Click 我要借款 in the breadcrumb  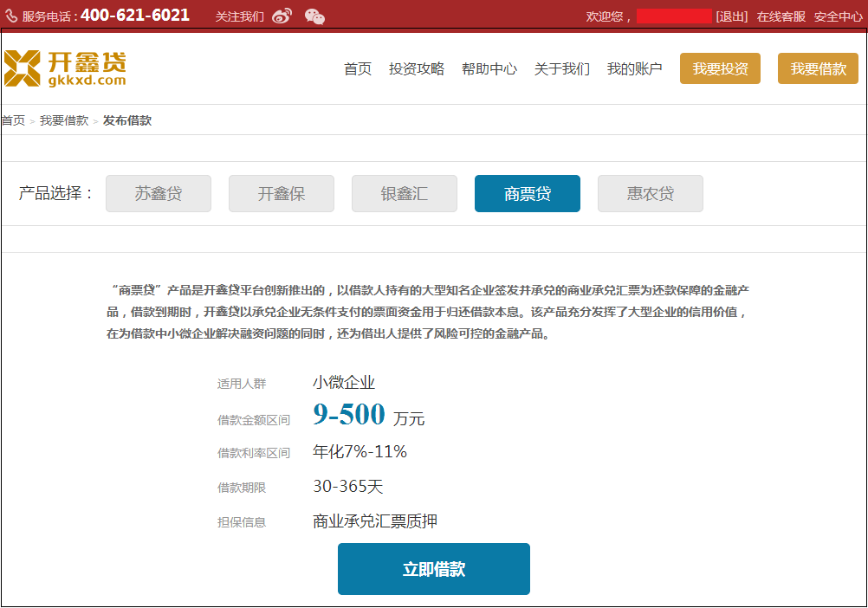(x=64, y=120)
